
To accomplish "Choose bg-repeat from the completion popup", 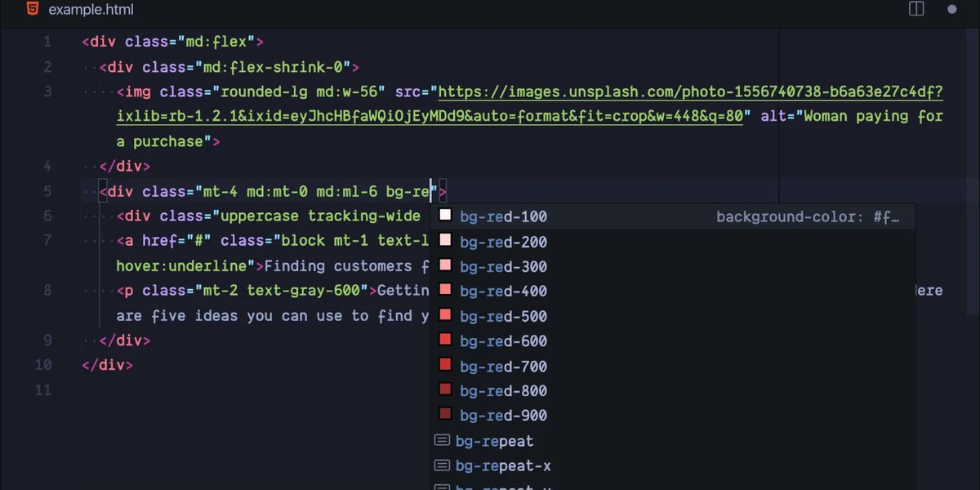I will click(496, 440).
